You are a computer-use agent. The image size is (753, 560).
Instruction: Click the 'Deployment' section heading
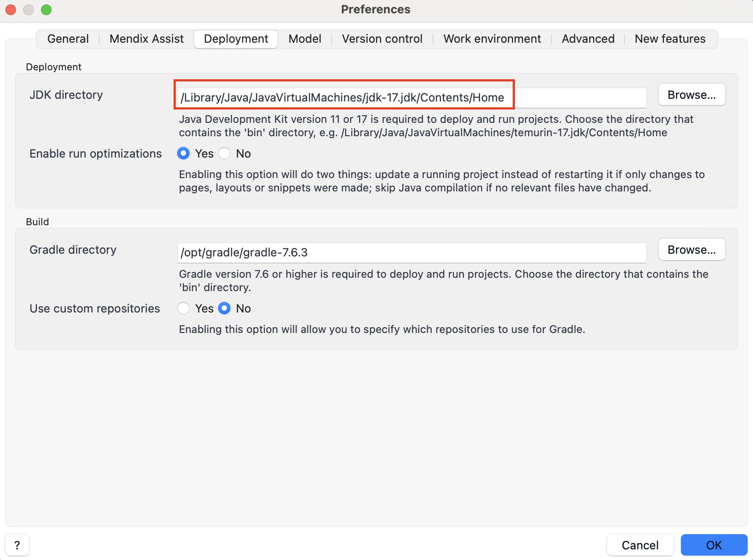pos(53,67)
